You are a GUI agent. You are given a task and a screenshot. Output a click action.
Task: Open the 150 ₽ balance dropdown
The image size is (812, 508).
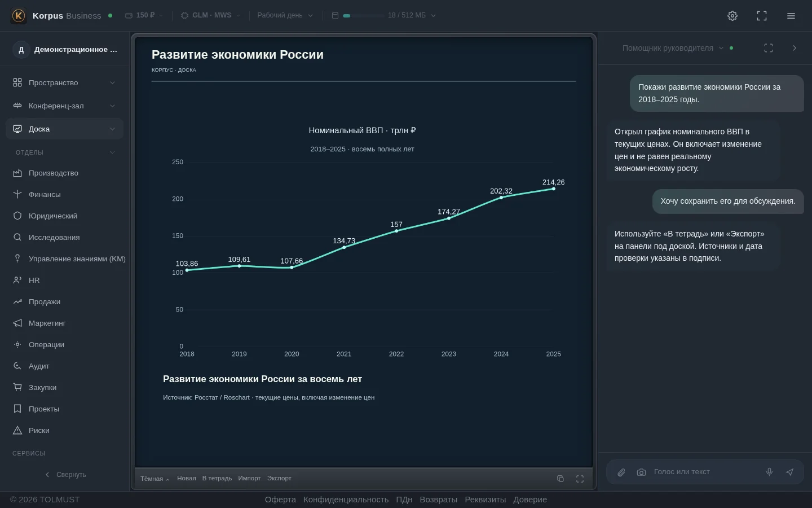[x=144, y=15]
